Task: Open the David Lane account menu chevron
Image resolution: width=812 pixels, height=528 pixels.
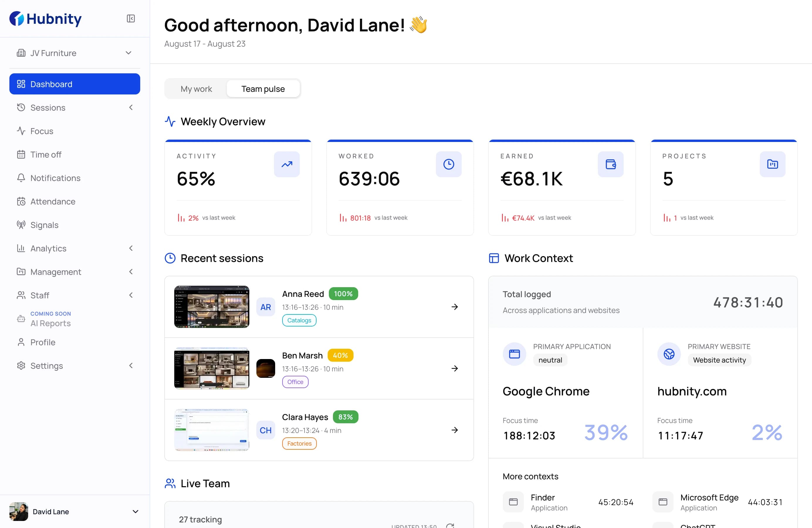Action: [136, 512]
